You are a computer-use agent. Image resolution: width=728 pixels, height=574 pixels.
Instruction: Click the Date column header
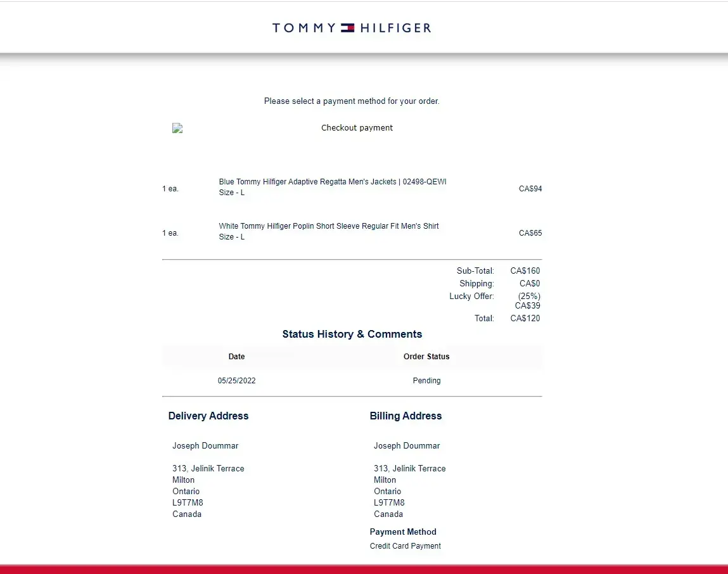tap(236, 356)
